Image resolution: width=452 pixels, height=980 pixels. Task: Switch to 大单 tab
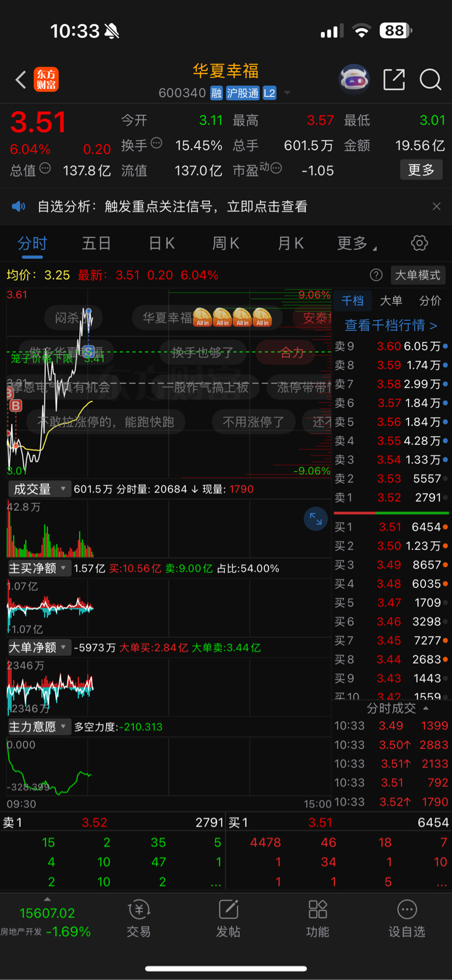(391, 301)
